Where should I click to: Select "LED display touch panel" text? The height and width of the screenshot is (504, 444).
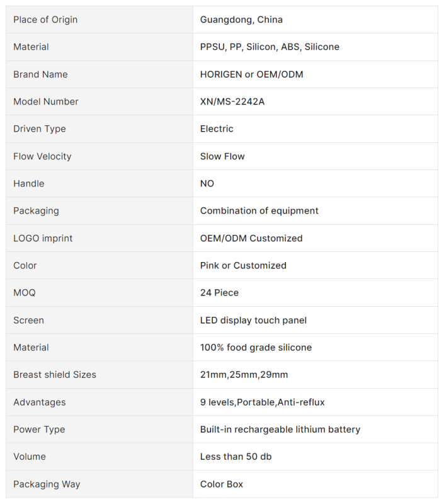[x=253, y=320]
